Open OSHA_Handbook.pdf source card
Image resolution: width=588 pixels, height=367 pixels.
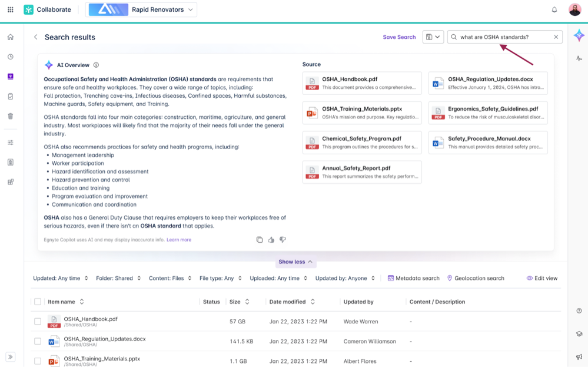(x=362, y=83)
